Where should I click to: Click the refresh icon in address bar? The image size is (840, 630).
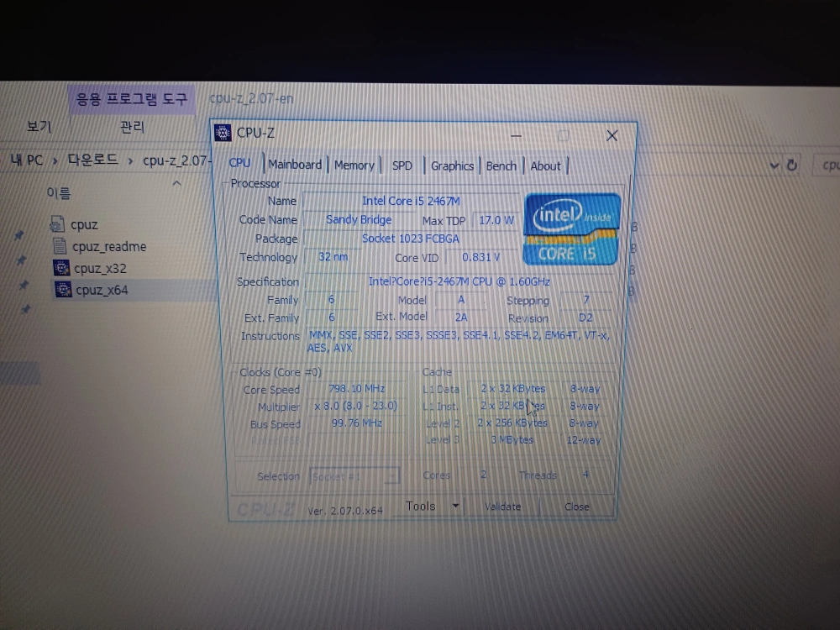point(791,165)
